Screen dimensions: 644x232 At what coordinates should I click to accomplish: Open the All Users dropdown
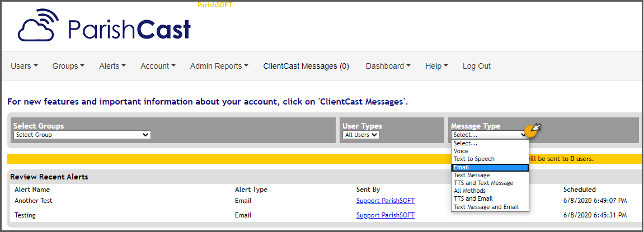pyautogui.click(x=361, y=135)
